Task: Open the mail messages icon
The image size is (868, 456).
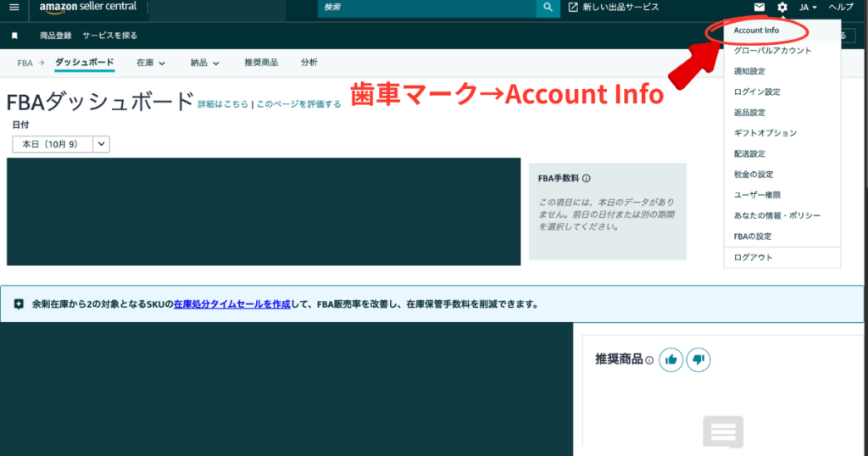Action: (759, 8)
